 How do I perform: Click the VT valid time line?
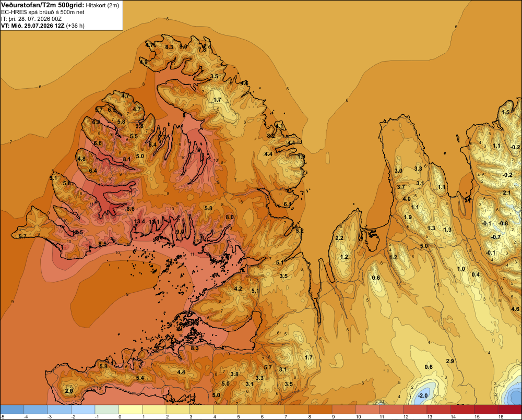[x=43, y=26]
